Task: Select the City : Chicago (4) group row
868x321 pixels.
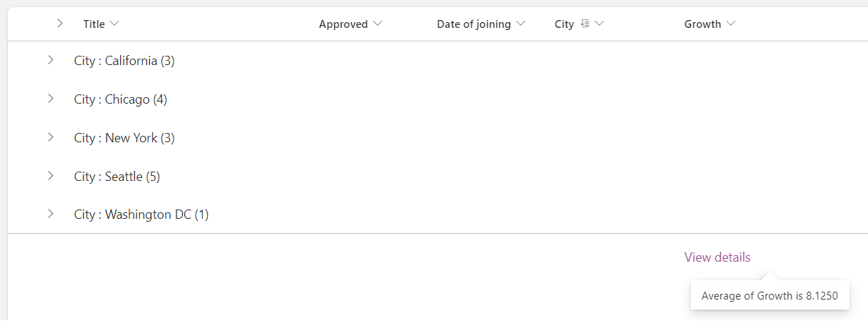Action: [121, 99]
